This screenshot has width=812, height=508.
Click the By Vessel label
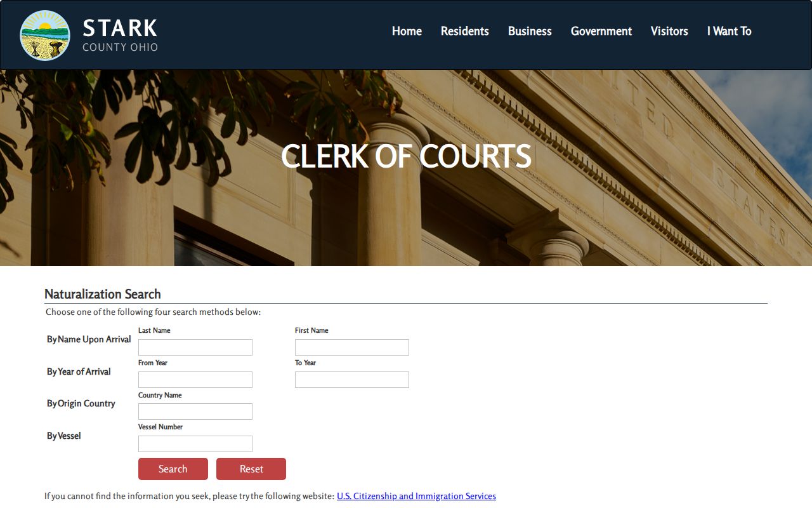click(x=63, y=436)
